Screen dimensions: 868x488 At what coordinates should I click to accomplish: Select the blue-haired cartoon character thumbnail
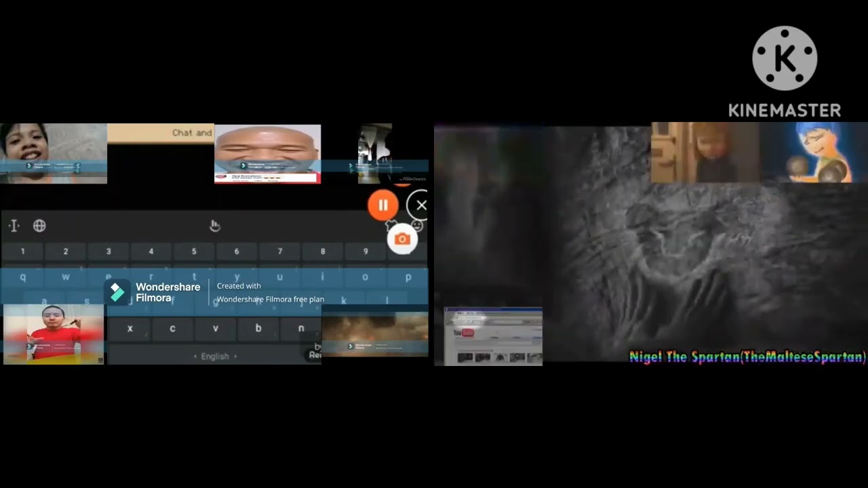pos(813,152)
